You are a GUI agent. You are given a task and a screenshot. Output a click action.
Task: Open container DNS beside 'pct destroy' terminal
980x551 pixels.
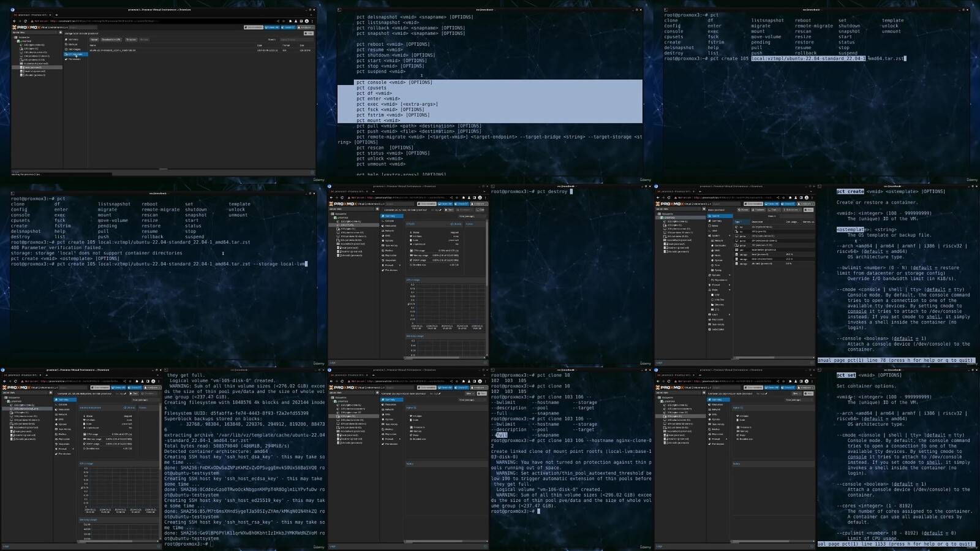click(x=387, y=235)
